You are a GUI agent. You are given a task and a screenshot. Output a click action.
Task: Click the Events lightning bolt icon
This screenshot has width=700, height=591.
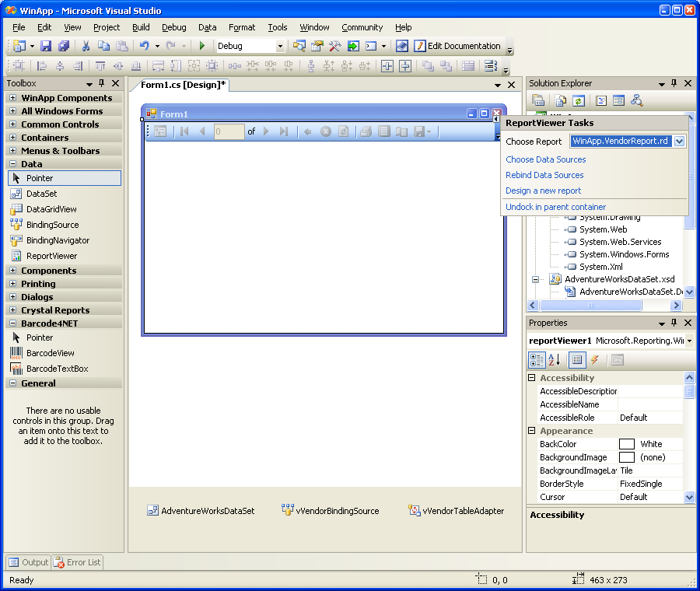pyautogui.click(x=595, y=360)
